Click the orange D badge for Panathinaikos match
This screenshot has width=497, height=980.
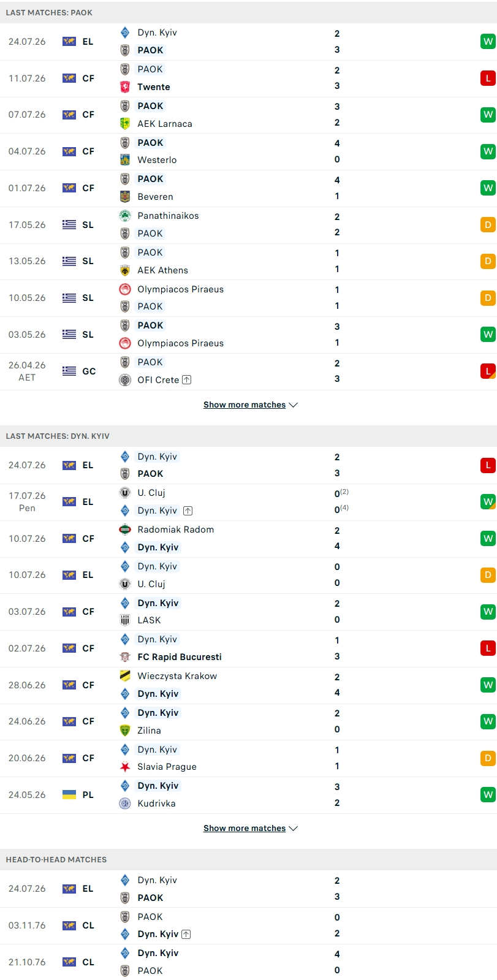[x=488, y=225]
